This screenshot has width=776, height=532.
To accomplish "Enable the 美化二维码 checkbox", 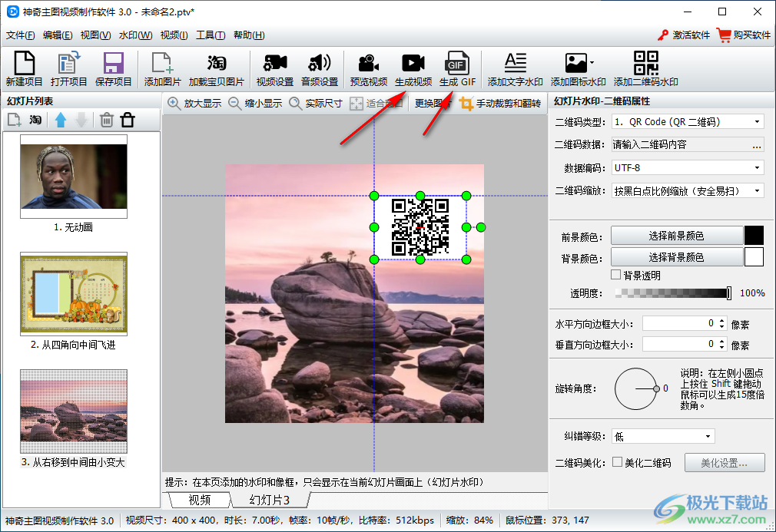I will point(617,462).
